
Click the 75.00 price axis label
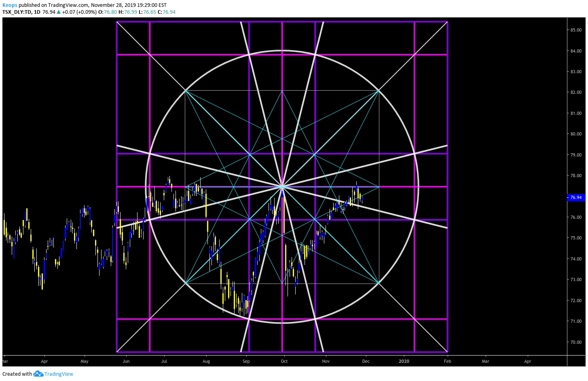point(576,238)
